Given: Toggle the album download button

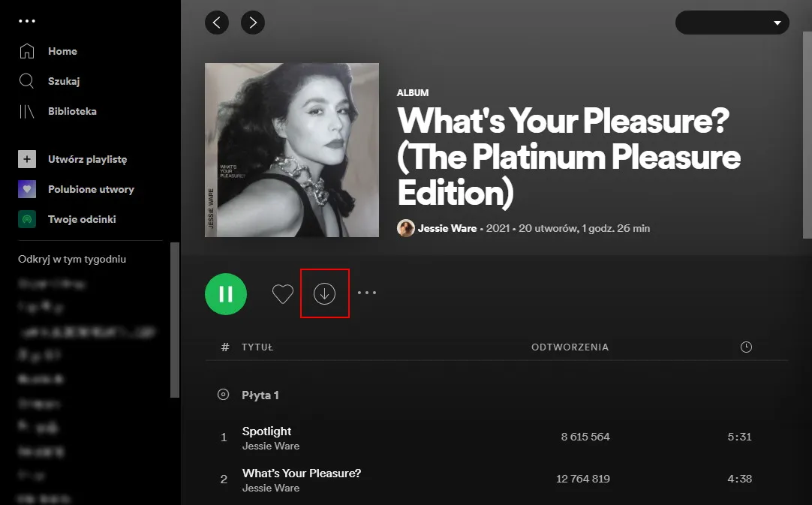Looking at the screenshot, I should coord(325,294).
